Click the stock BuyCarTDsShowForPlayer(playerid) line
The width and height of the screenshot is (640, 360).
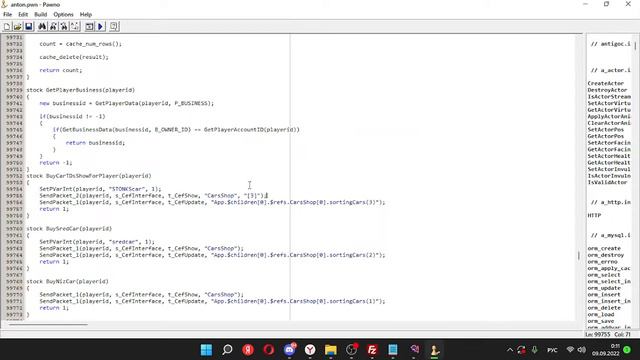89,176
